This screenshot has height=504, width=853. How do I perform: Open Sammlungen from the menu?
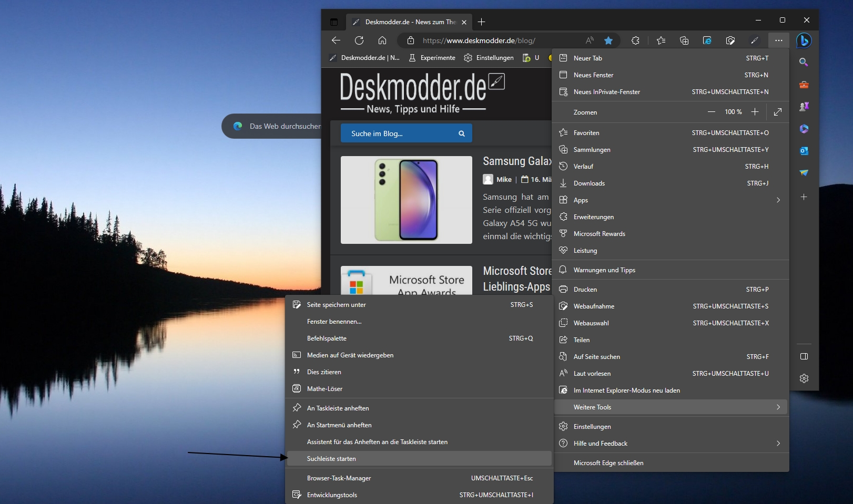click(671, 150)
